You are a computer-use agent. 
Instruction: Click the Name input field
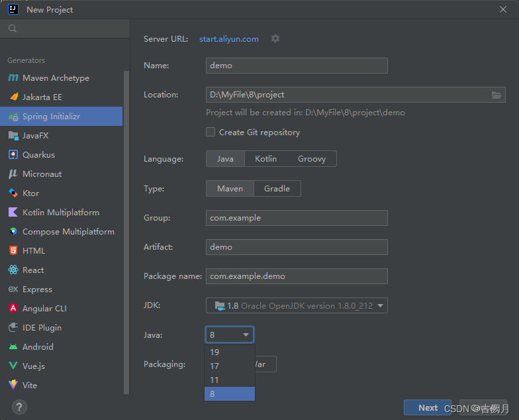pos(297,66)
